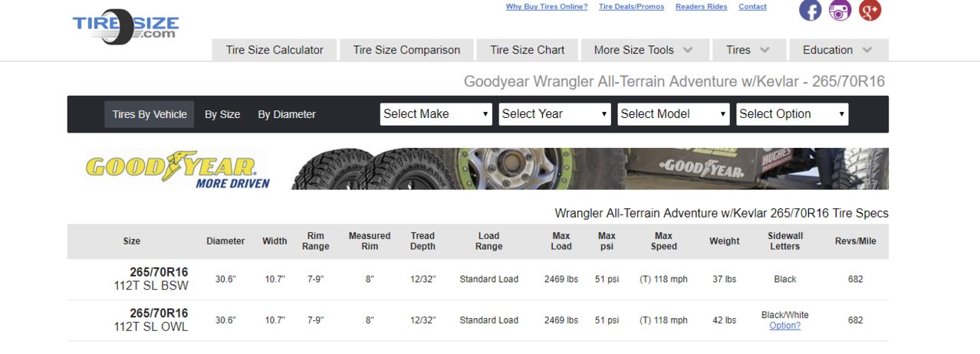Open the Why Buy Tires Online link
This screenshot has width=980, height=354.
547,7
